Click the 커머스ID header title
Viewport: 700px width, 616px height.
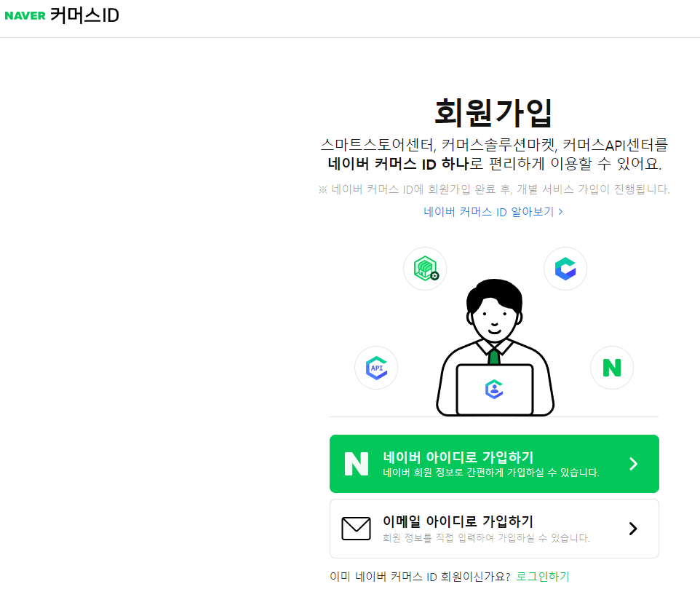tap(84, 15)
